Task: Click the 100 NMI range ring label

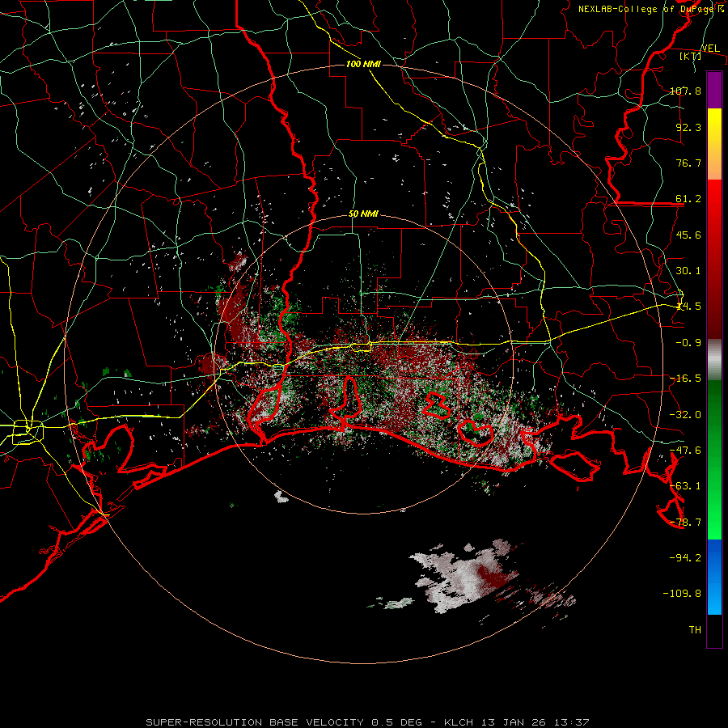Action: click(363, 64)
